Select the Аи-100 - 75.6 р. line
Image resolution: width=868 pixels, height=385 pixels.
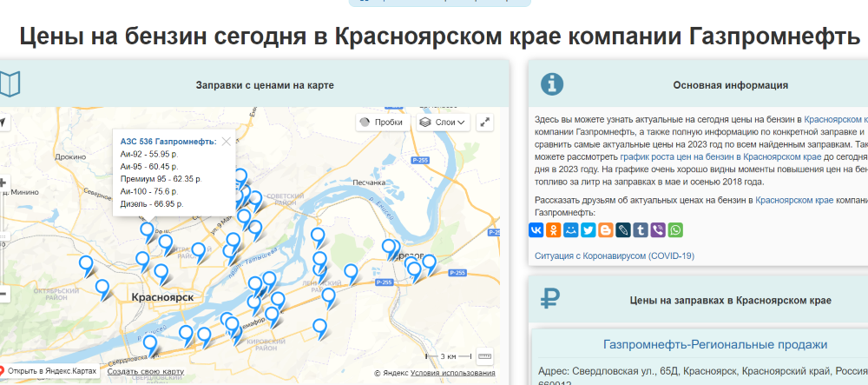149,191
